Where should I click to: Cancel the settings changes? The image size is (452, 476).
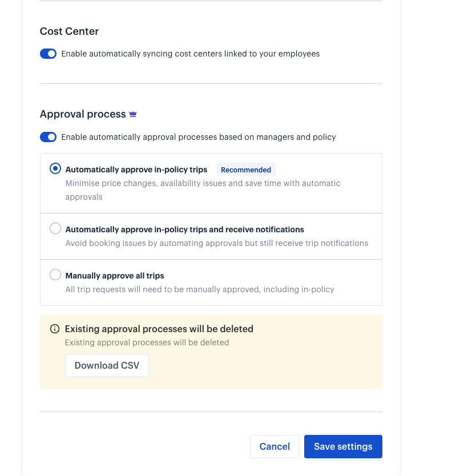tap(275, 446)
